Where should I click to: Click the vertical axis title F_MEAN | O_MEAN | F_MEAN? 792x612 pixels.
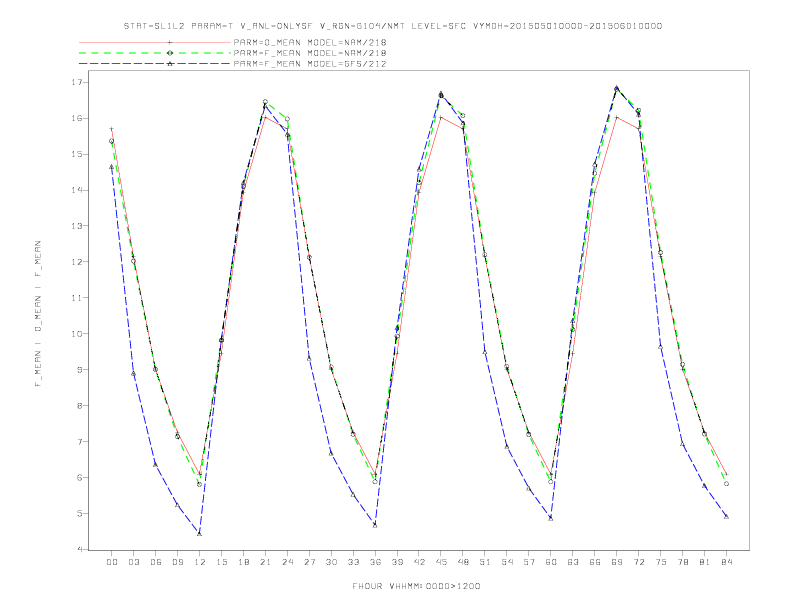pyautogui.click(x=38, y=314)
